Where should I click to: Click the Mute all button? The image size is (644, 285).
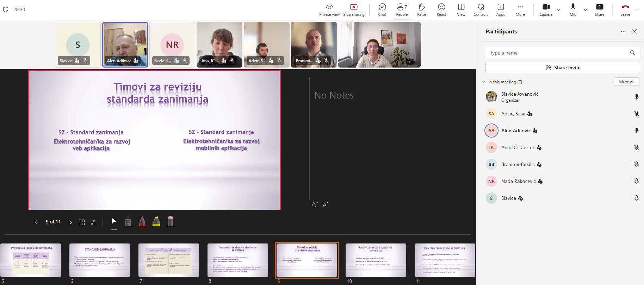coord(626,82)
